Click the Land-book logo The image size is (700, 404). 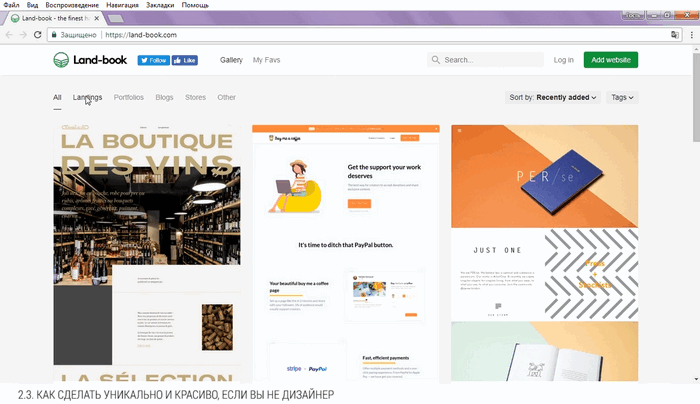pyautogui.click(x=90, y=60)
